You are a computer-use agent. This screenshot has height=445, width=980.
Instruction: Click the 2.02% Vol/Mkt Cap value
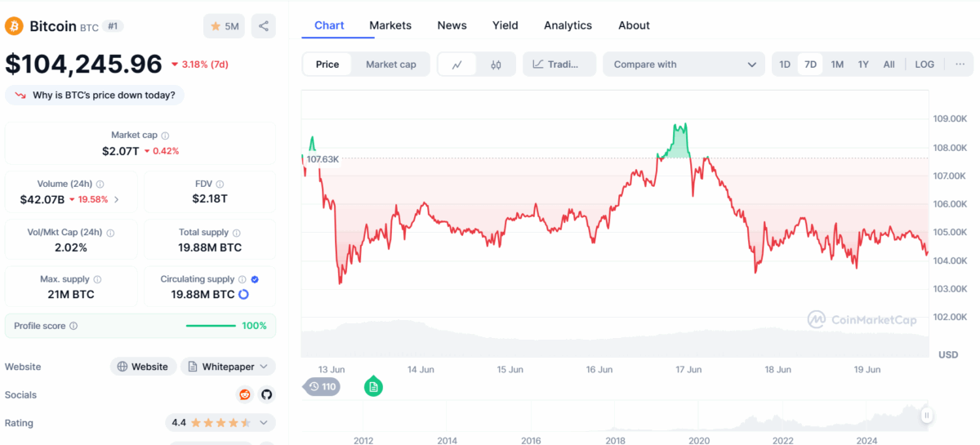(70, 247)
